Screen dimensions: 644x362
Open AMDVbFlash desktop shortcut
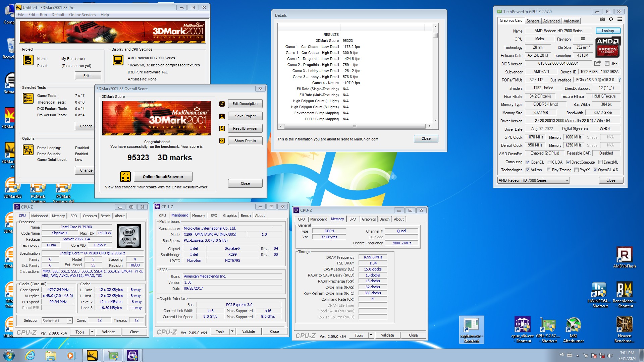tap(624, 258)
